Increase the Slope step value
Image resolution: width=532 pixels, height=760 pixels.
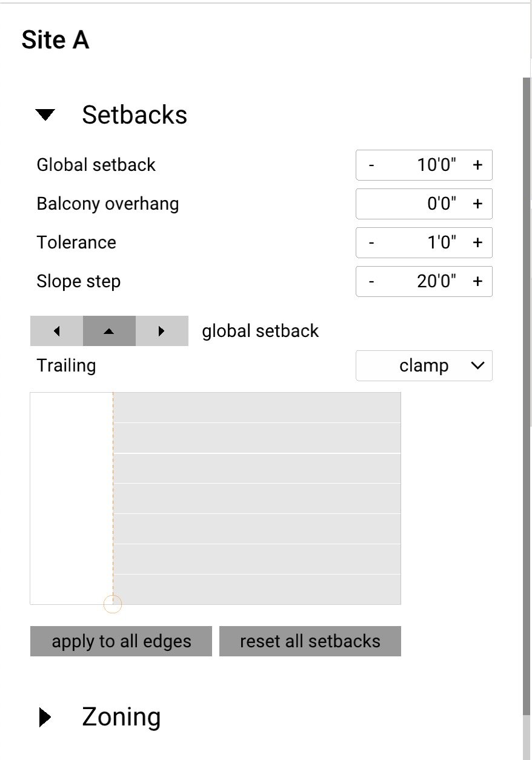[x=477, y=281]
